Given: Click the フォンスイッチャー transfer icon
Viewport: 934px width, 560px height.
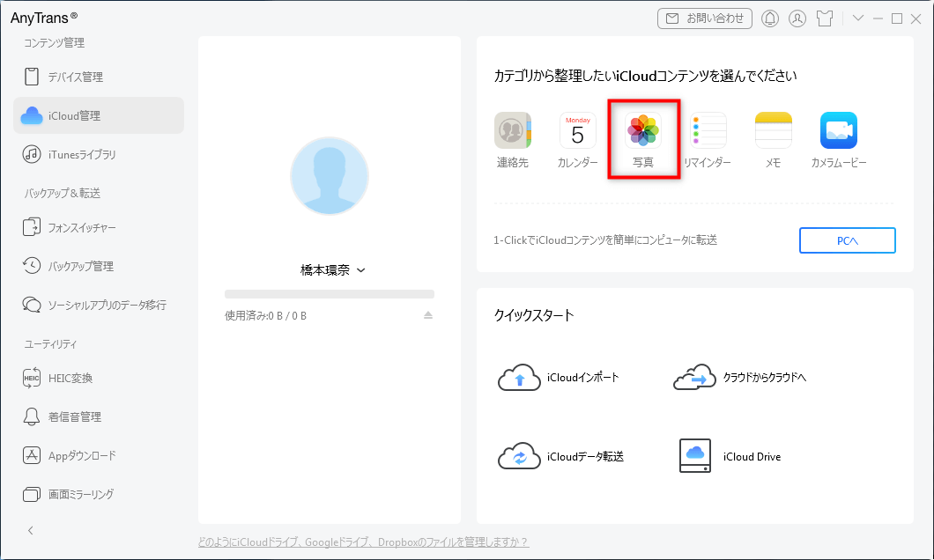Looking at the screenshot, I should click(x=32, y=227).
